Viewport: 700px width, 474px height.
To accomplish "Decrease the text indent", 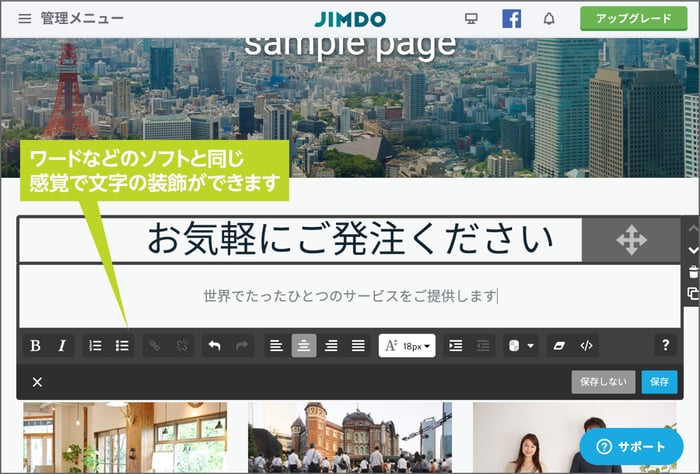I will point(483,345).
